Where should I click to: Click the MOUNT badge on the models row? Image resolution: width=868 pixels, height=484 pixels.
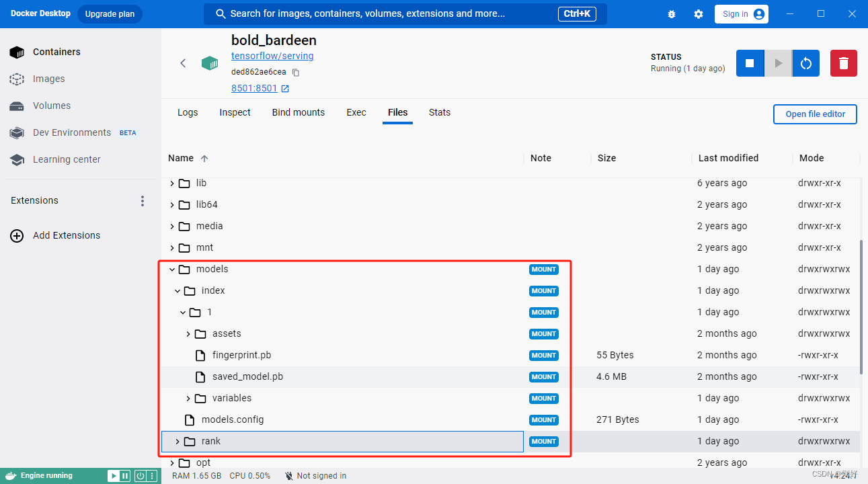pos(543,270)
